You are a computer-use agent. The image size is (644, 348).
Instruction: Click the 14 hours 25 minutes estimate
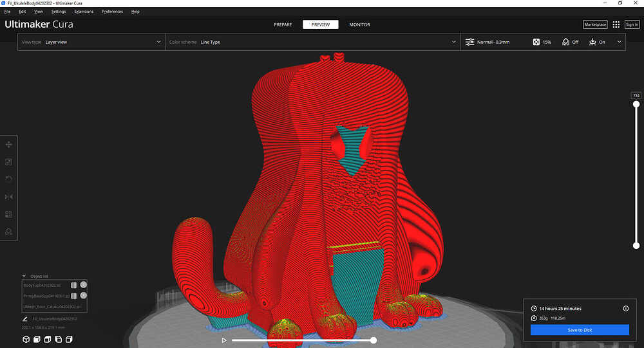click(x=560, y=309)
